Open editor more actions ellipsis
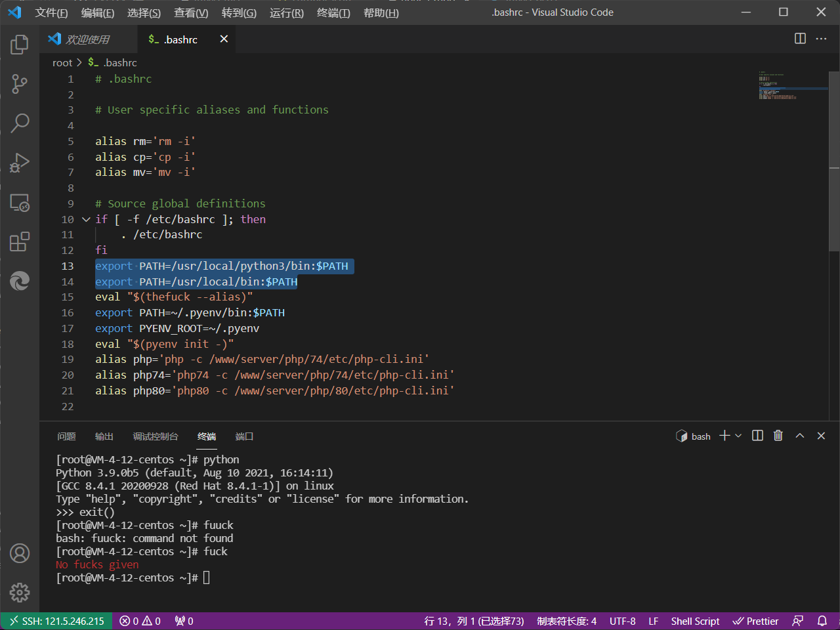 click(x=821, y=39)
